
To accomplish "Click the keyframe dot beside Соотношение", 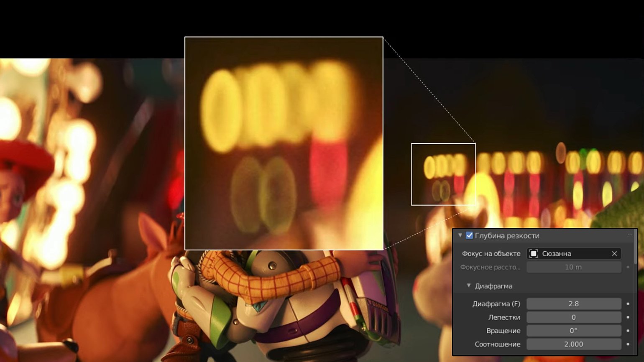I will click(x=628, y=344).
